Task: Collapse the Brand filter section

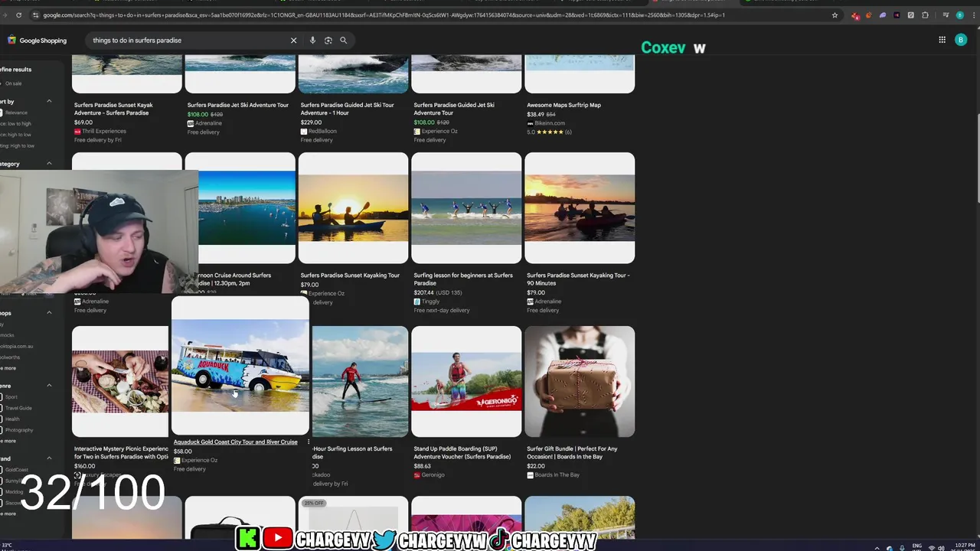Action: tap(49, 458)
